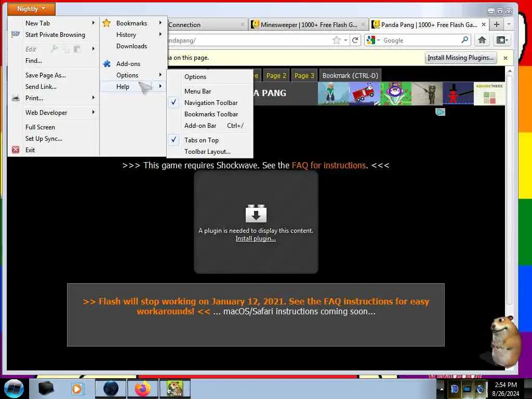Expand the Bookmarks submenu arrow
The height and width of the screenshot is (399, 532).
tap(160, 23)
